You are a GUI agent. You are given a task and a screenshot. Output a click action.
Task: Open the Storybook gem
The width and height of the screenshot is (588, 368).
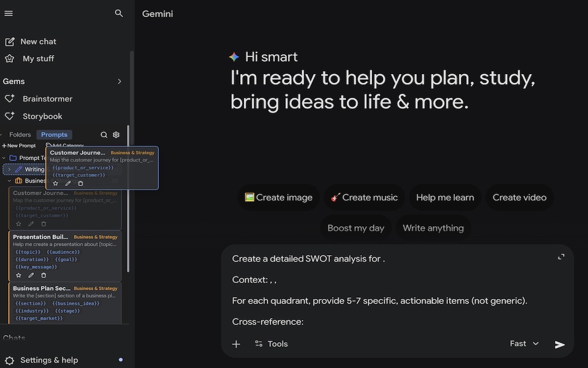click(x=34, y=116)
